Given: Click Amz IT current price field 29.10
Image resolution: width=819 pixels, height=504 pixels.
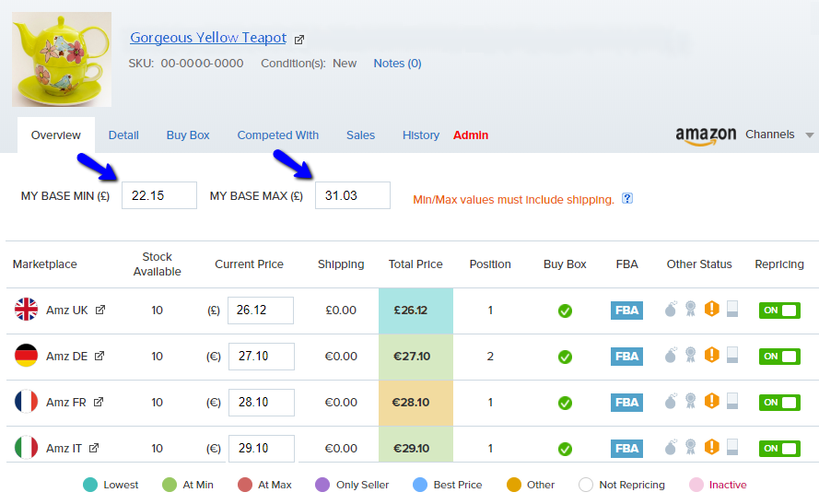Looking at the screenshot, I should coord(261,448).
